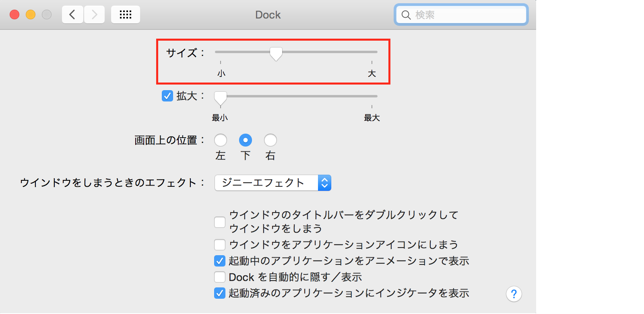644x314 pixels.
Task: Click the 拡大 magnification slider thumb
Action: (x=221, y=97)
